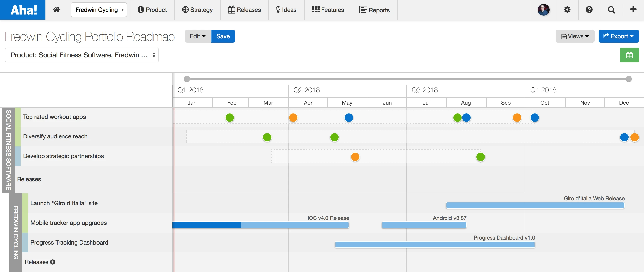Open the Strategy menu tab
644x272 pixels.
click(197, 10)
